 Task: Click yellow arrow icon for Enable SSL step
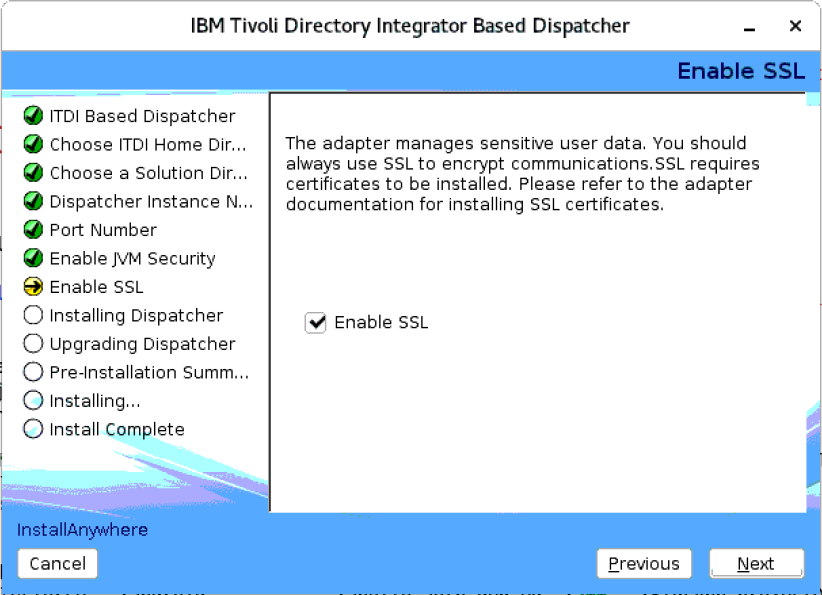click(x=33, y=287)
